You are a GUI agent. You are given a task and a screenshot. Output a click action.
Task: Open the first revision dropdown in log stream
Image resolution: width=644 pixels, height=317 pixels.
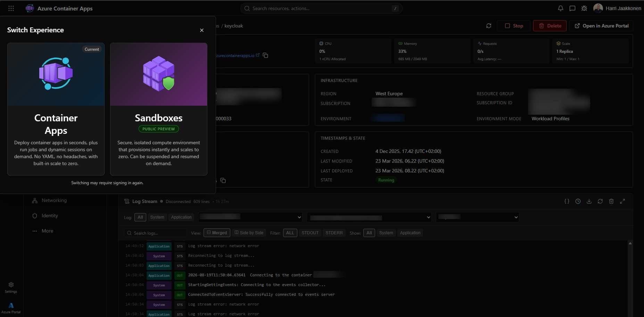pyautogui.click(x=250, y=217)
